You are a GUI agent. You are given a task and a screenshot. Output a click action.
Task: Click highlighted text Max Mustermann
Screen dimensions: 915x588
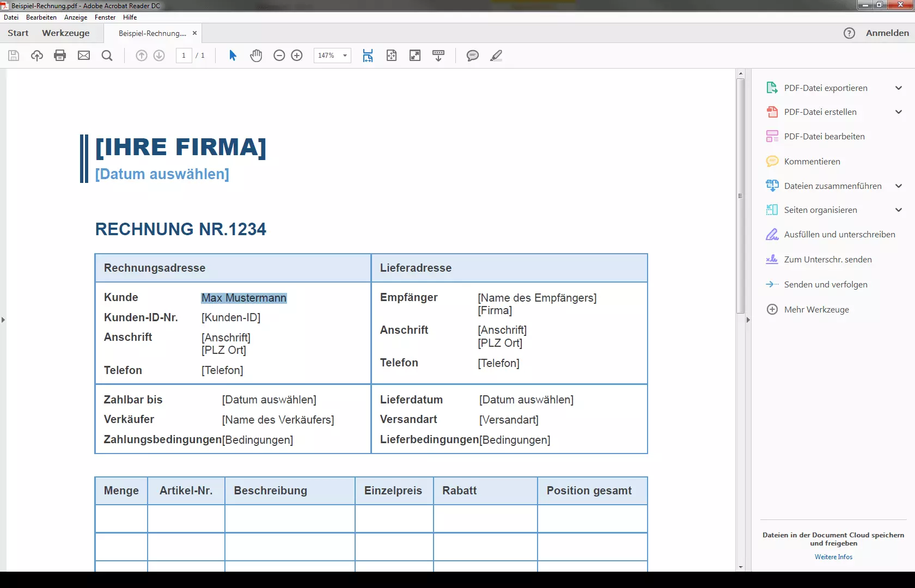[244, 298]
